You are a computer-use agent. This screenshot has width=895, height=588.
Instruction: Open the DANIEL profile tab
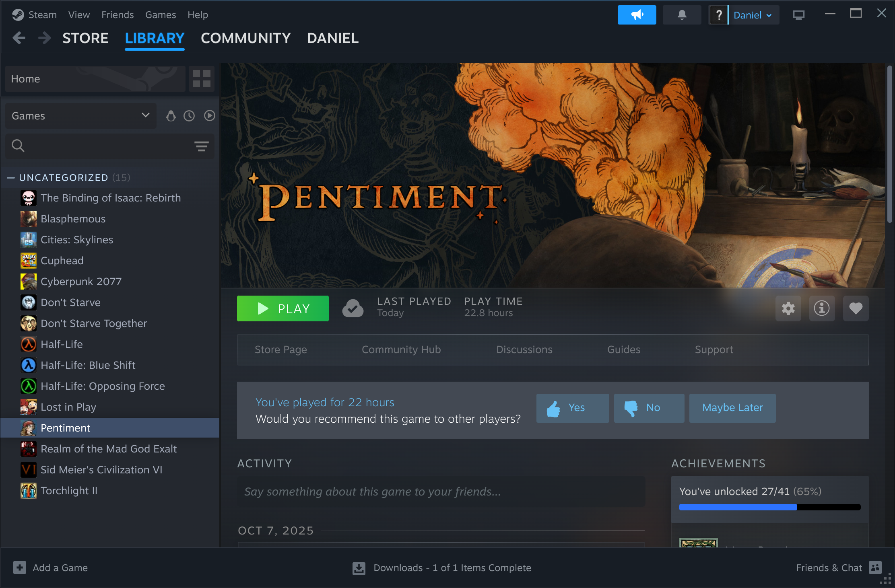pos(333,38)
